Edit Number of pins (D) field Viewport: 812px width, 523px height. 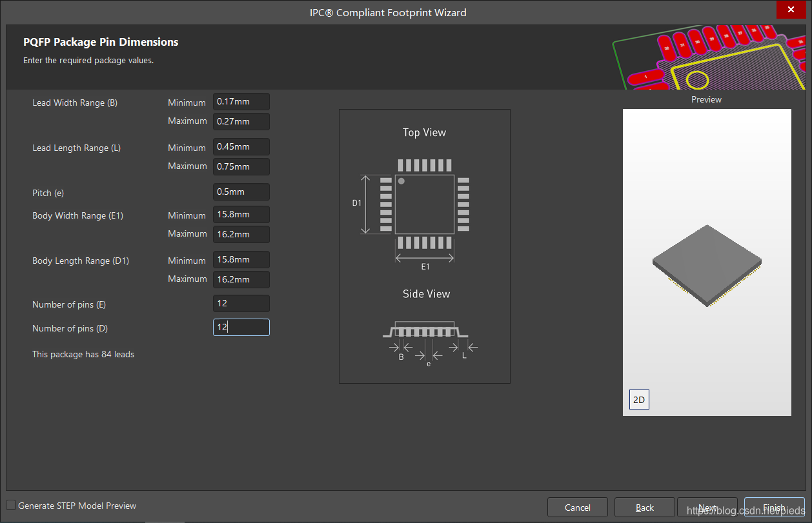[241, 328]
